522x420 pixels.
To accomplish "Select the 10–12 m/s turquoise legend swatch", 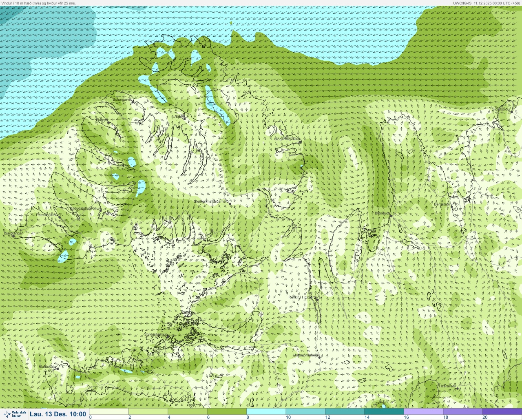I will click(x=305, y=411).
